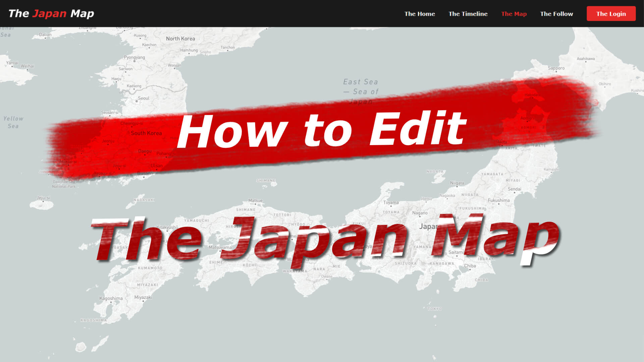Click the Matsue city label
This screenshot has height=362, width=644.
[x=255, y=200]
